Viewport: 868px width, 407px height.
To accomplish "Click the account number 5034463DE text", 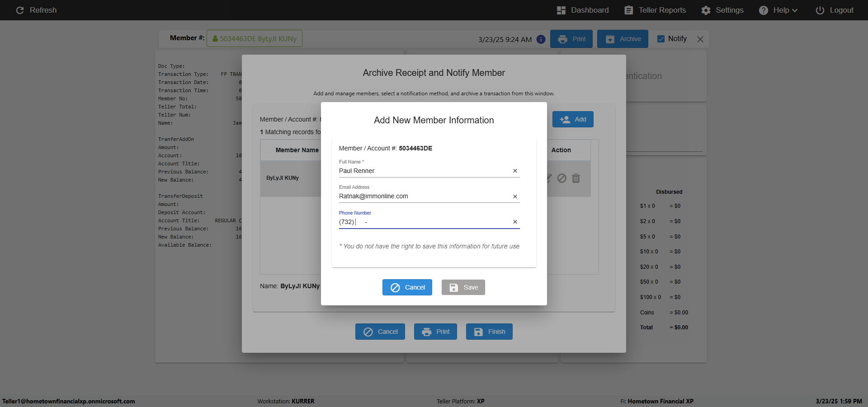I will tap(415, 148).
